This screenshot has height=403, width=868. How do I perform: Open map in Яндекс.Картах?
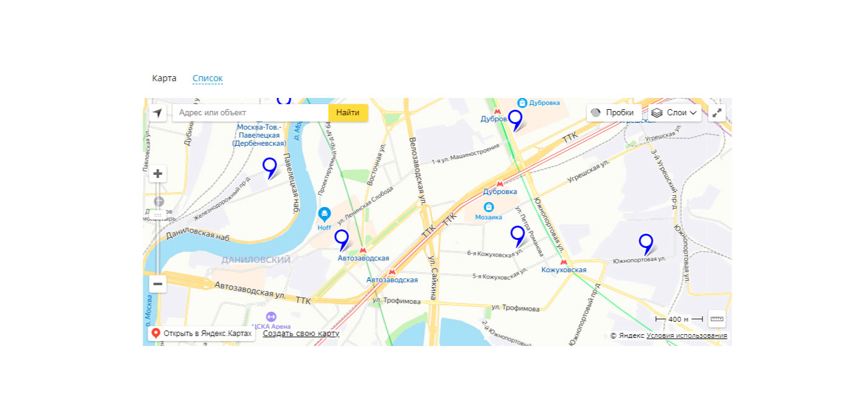tap(201, 334)
